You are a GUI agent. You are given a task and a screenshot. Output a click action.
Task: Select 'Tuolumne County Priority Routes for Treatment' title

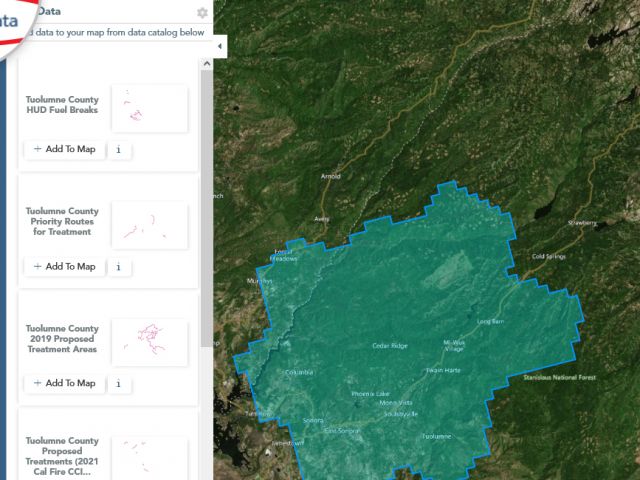coord(62,222)
